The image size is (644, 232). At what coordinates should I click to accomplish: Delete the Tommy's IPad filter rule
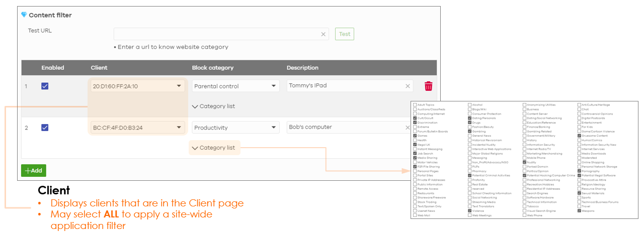tap(428, 86)
